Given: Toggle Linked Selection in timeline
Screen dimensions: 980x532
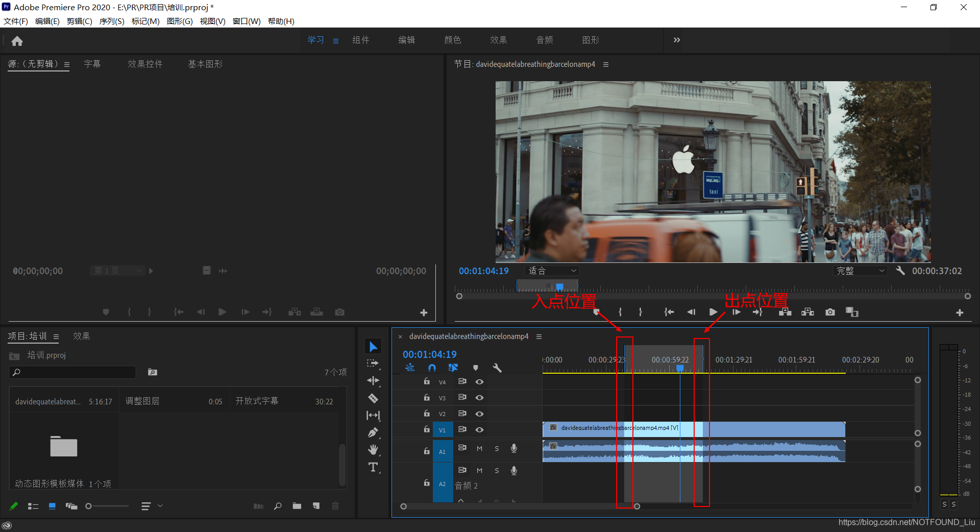Looking at the screenshot, I should 453,368.
